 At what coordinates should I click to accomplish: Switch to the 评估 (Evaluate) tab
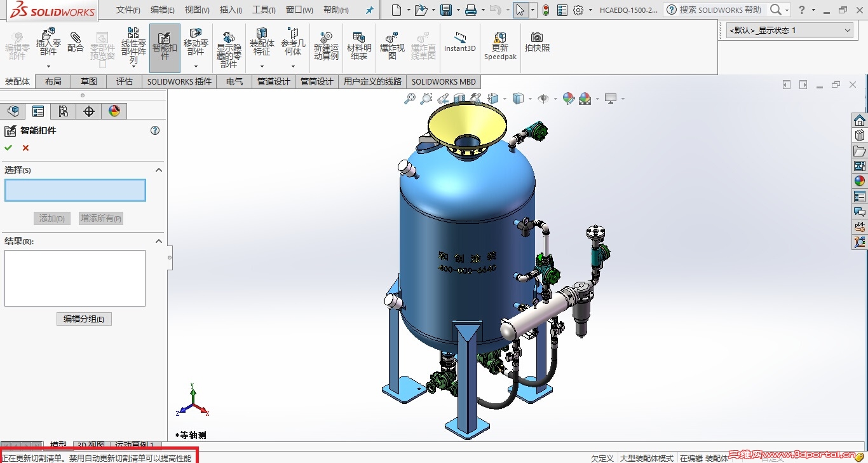click(x=125, y=81)
